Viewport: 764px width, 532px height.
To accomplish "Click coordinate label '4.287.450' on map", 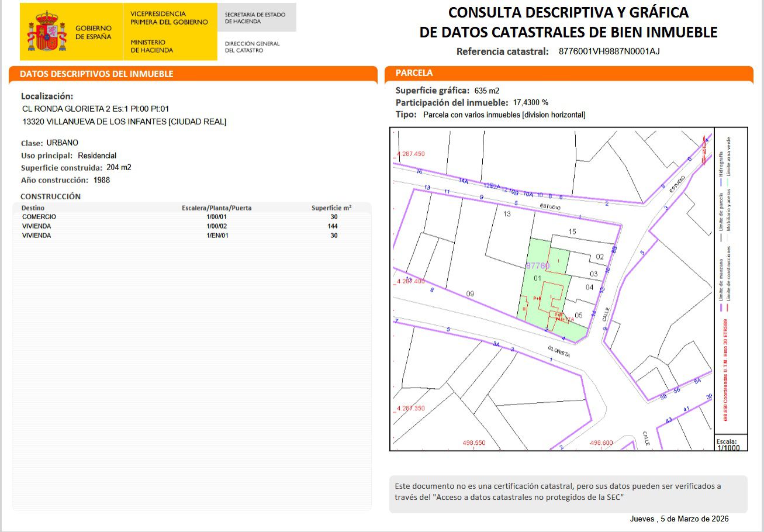I will [x=410, y=154].
